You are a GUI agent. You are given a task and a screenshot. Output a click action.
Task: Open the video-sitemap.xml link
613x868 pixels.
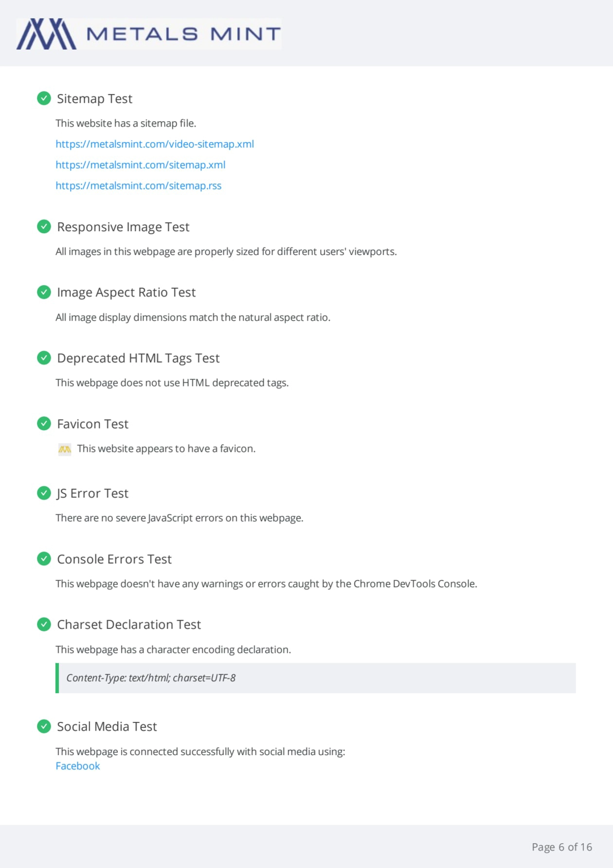coord(155,144)
